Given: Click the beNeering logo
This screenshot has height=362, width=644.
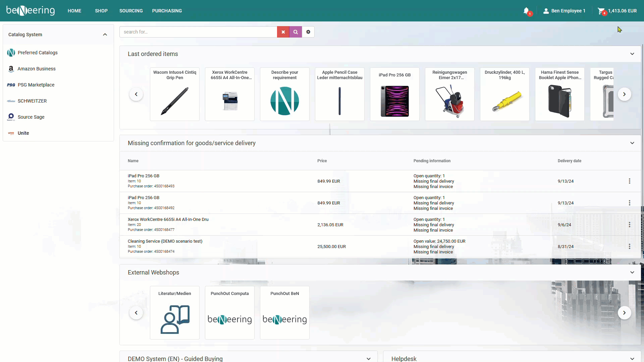Looking at the screenshot, I should [31, 11].
